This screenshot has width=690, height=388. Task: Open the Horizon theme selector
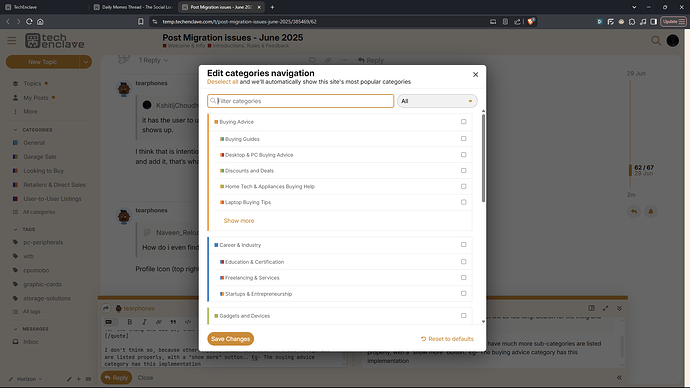tap(26, 379)
